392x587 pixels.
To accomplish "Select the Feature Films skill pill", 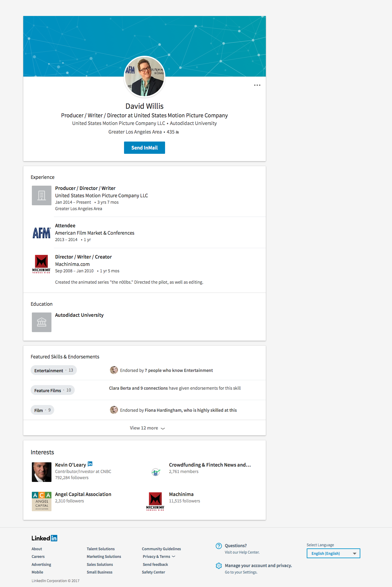I will click(x=52, y=390).
